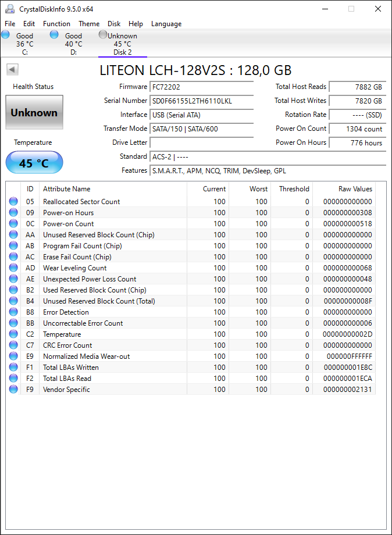Click the status icon for Total LBAs Written

(13, 367)
